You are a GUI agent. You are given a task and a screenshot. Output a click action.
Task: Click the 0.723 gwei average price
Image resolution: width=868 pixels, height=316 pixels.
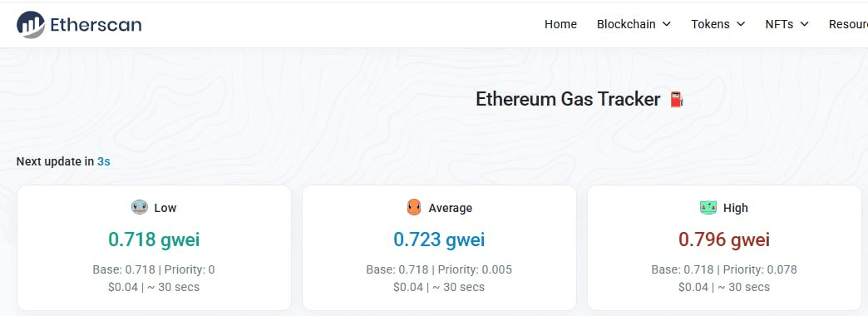pyautogui.click(x=439, y=239)
